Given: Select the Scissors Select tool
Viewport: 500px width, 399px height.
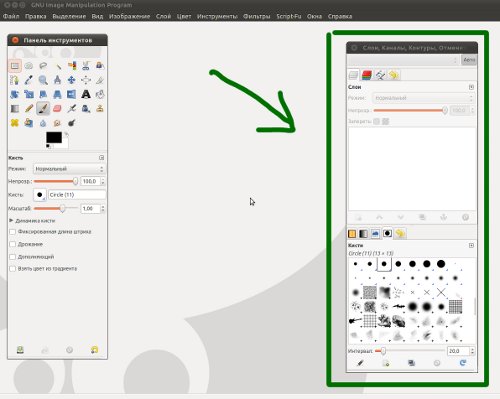Looking at the screenshot, I should pos(86,66).
